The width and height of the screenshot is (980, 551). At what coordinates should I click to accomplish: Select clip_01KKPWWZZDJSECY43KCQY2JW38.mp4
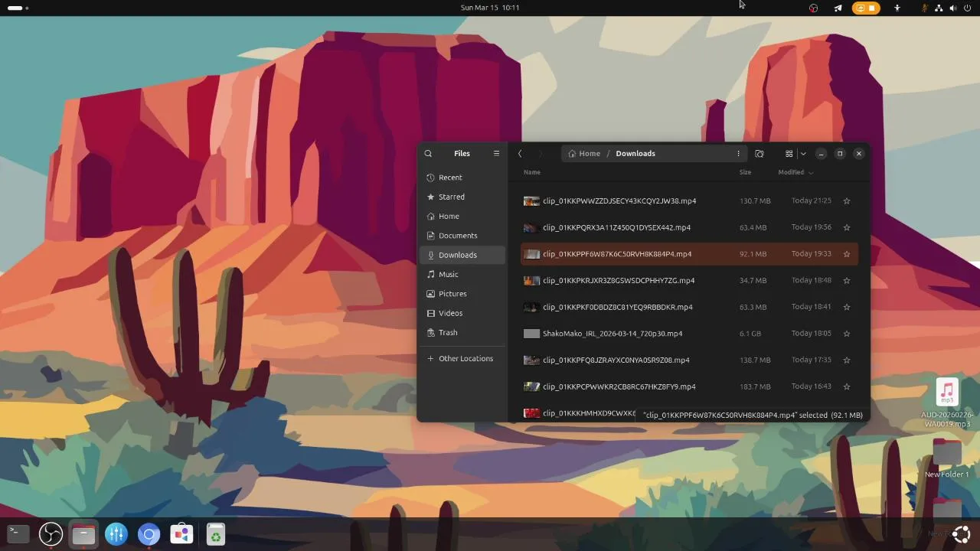click(x=689, y=201)
